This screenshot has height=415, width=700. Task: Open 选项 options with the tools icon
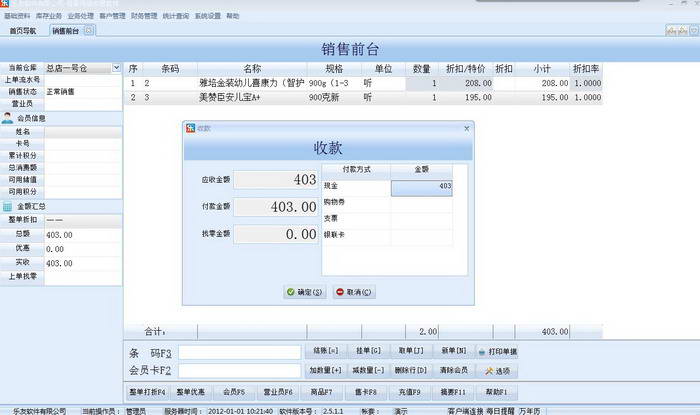click(x=497, y=371)
